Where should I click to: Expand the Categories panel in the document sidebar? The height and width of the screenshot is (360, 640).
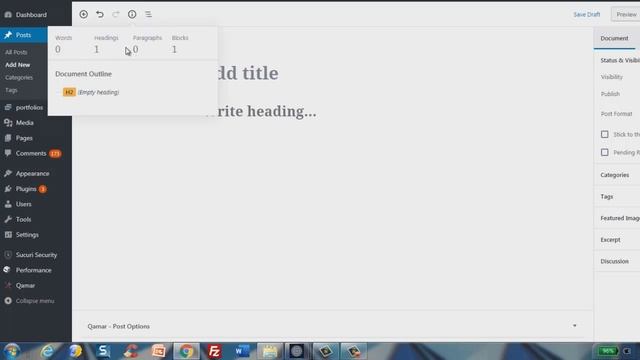[x=614, y=175]
